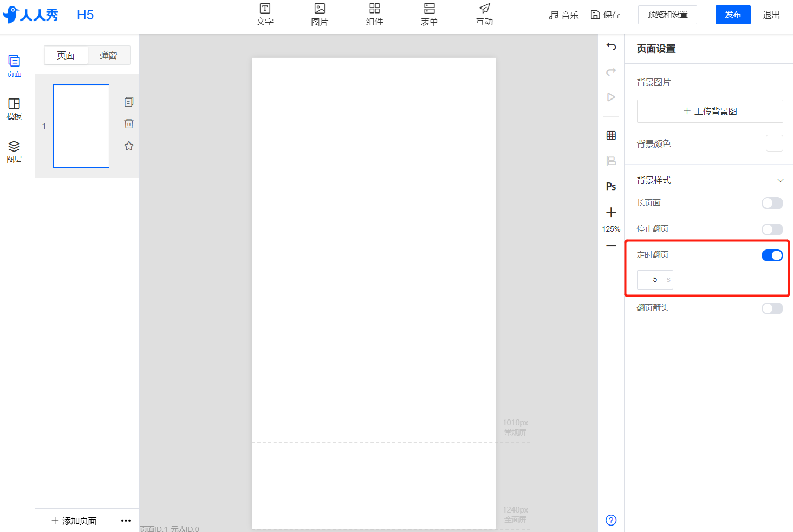Click the 人人秀 logo
Viewport: 793px width, 532px height.
[x=30, y=15]
